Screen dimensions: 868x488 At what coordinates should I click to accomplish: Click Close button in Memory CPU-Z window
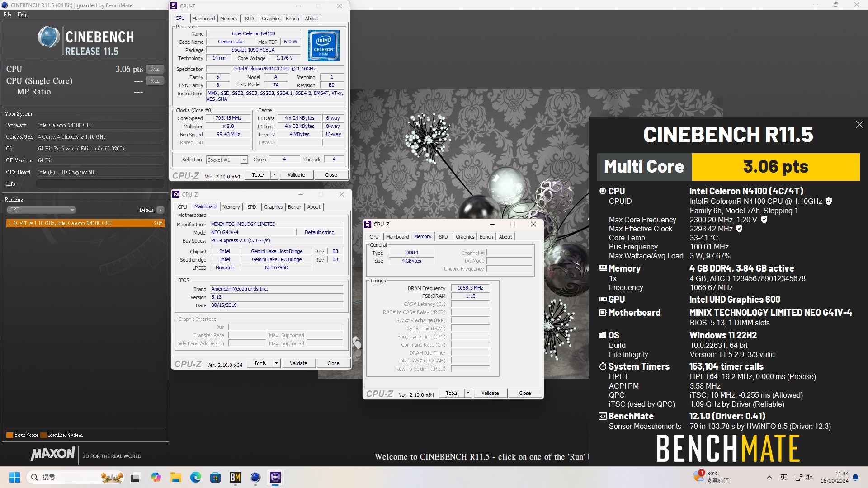coord(525,393)
